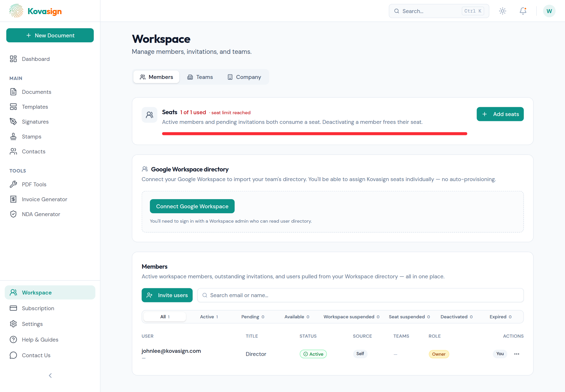Select Workspace in the sidebar
This screenshot has width=565, height=392.
[50, 292]
